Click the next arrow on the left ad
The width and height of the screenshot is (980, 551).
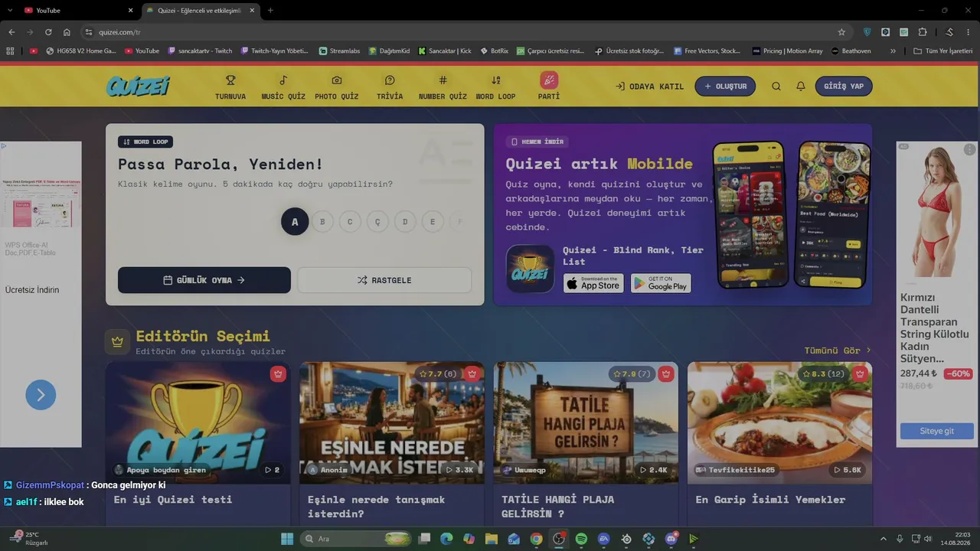pos(41,395)
